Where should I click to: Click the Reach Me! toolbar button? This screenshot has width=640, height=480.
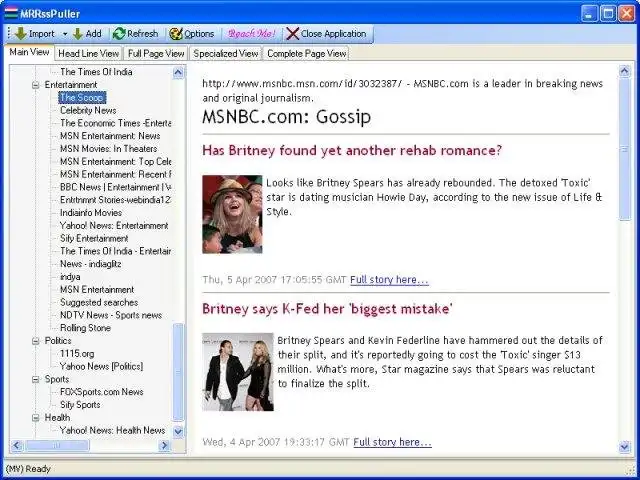point(251,33)
